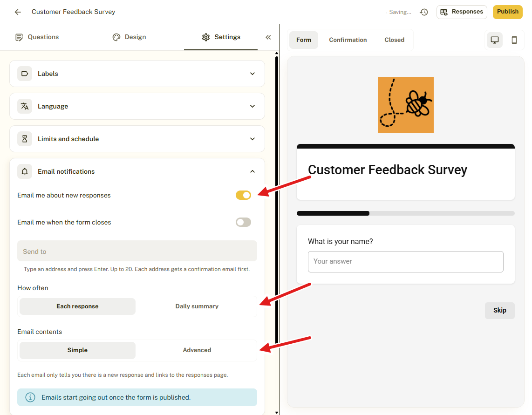Screen dimensions: 532x415
Task: Click the Email contents label
Action: 40,332
